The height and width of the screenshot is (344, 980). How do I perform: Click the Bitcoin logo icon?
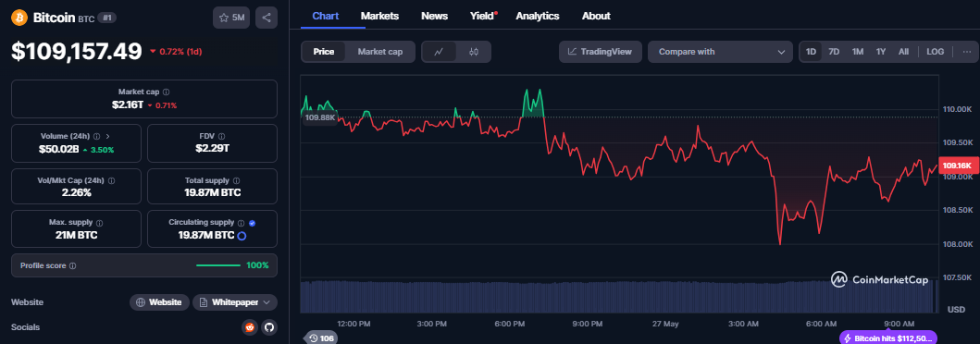tap(19, 18)
